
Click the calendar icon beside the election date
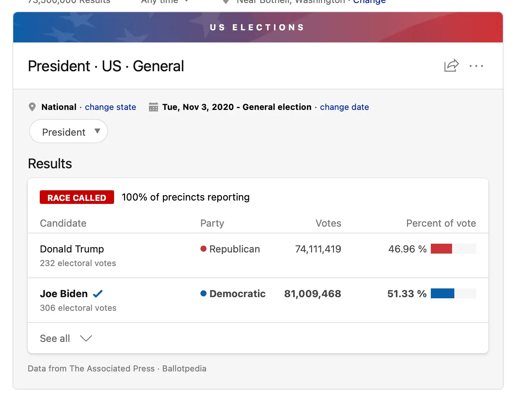(x=153, y=107)
